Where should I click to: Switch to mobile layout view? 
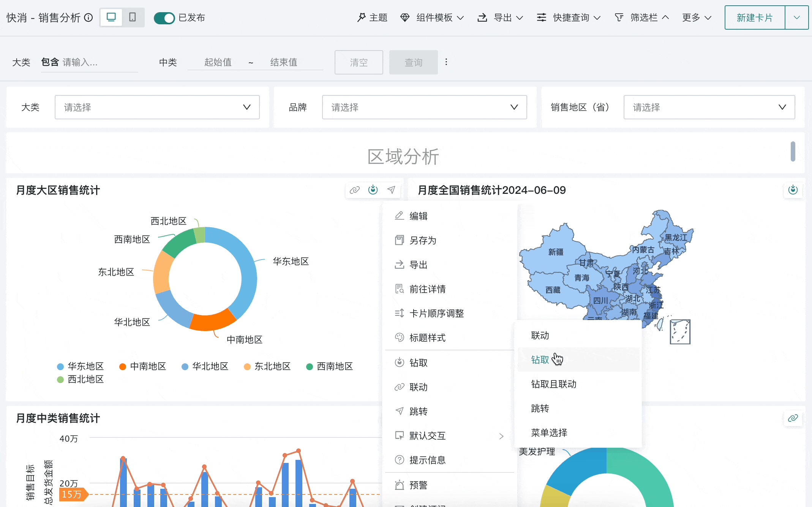[133, 17]
